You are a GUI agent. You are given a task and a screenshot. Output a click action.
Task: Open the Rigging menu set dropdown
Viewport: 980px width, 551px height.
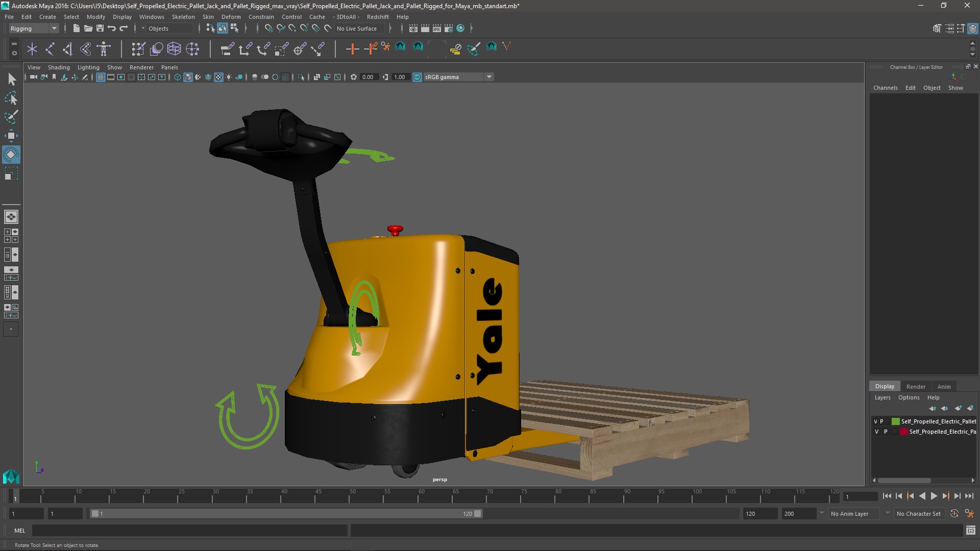pos(34,29)
